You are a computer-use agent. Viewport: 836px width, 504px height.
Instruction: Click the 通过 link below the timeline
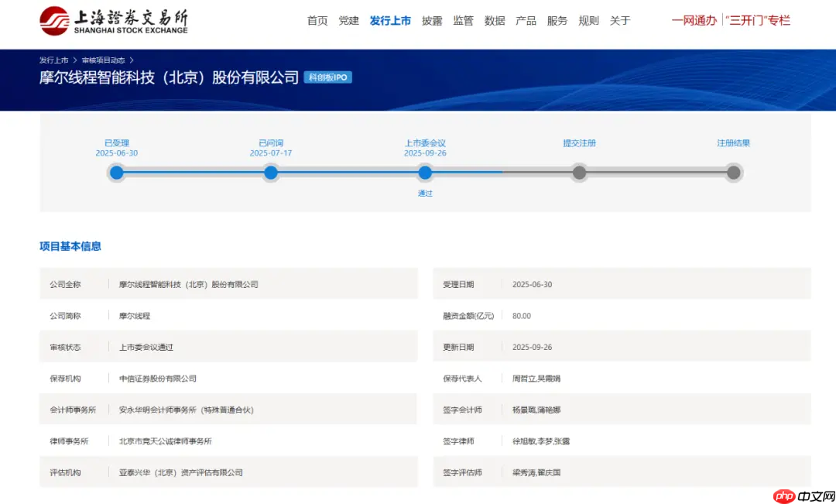click(x=425, y=193)
